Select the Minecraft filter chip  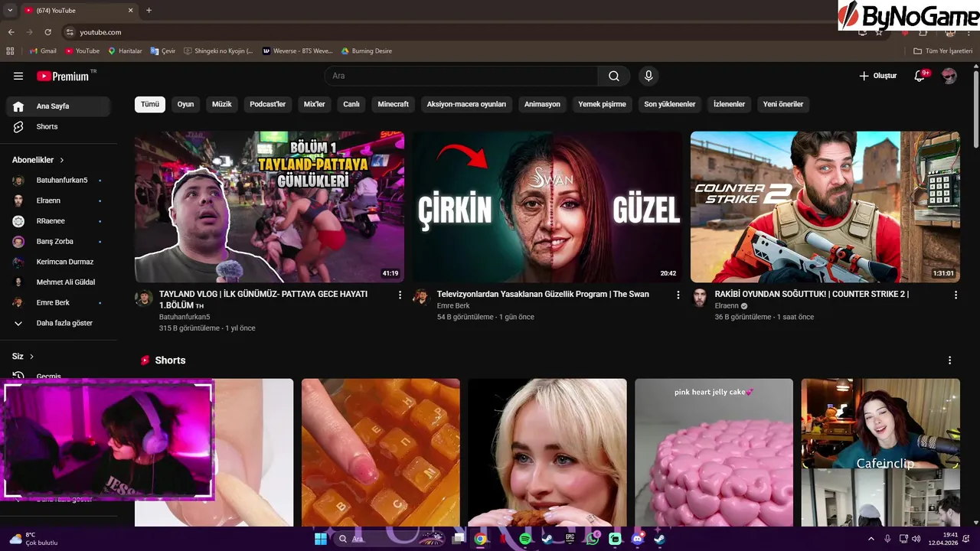click(x=394, y=104)
